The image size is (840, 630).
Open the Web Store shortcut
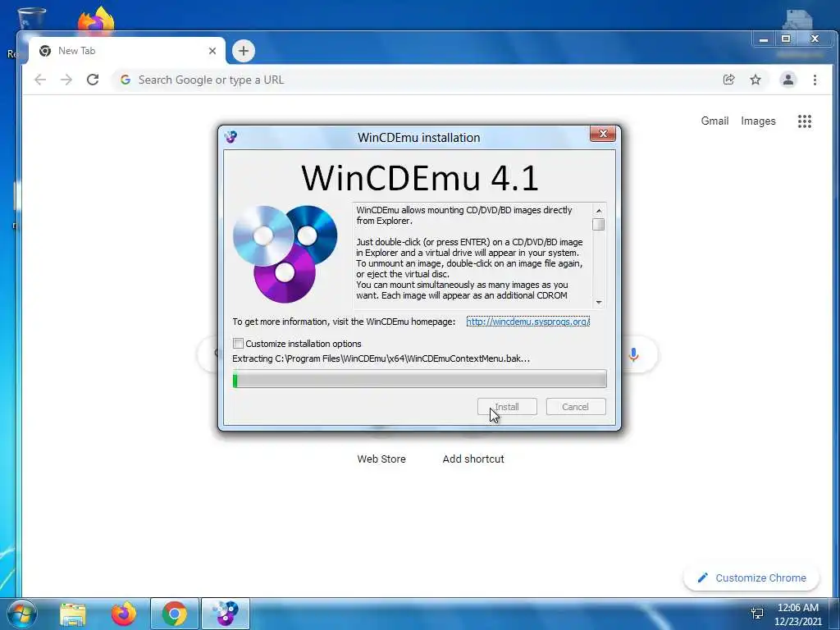381,459
